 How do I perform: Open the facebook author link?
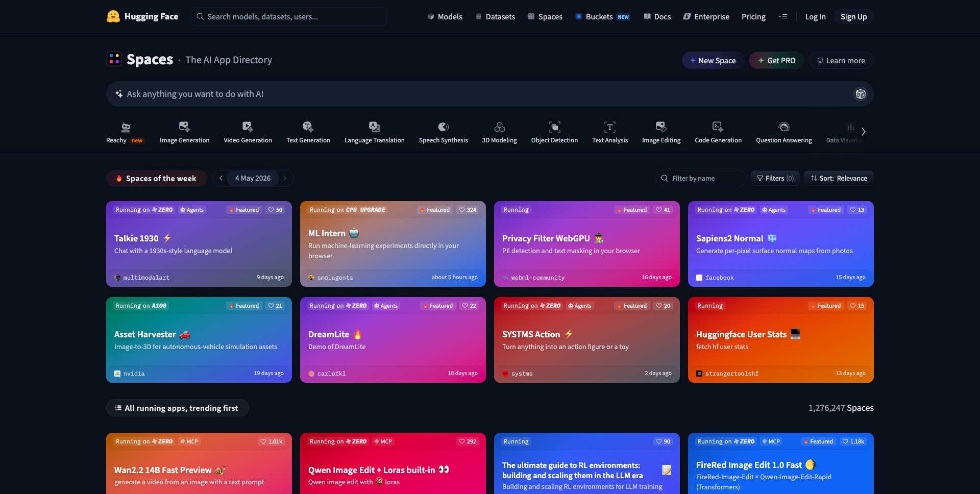[715, 278]
